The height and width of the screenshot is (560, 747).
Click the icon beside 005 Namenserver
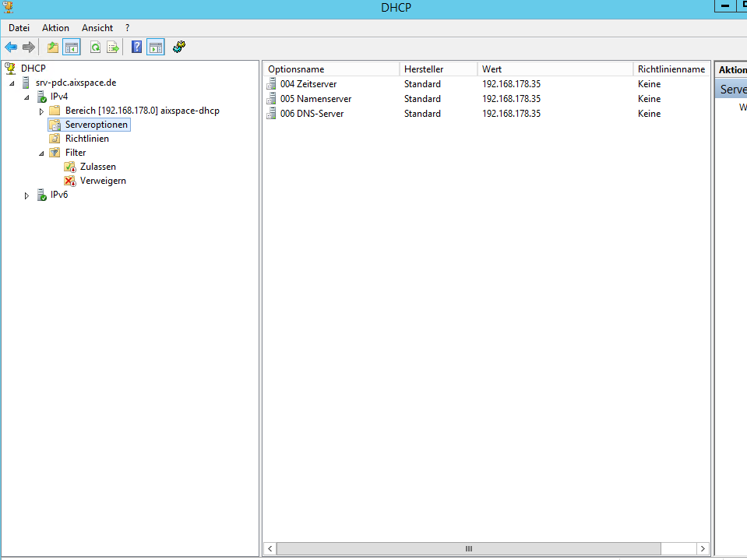271,99
